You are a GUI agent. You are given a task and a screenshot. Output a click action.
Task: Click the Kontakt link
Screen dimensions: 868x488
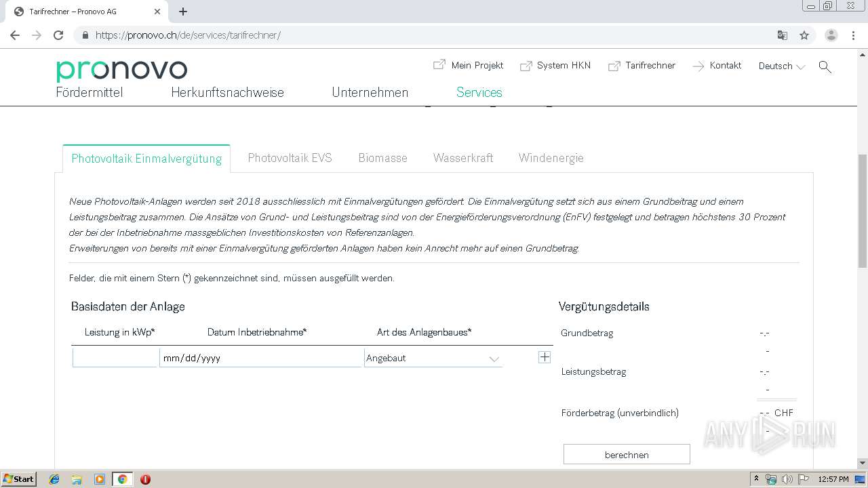coord(726,66)
